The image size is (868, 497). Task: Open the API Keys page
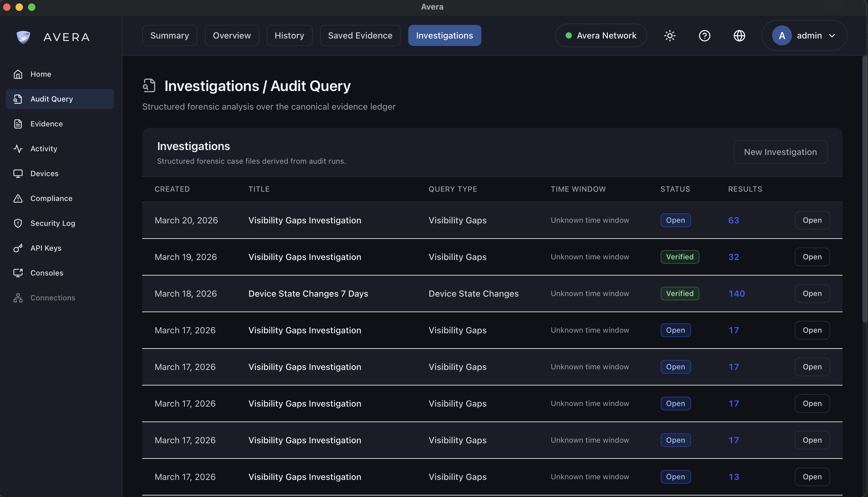click(x=46, y=248)
